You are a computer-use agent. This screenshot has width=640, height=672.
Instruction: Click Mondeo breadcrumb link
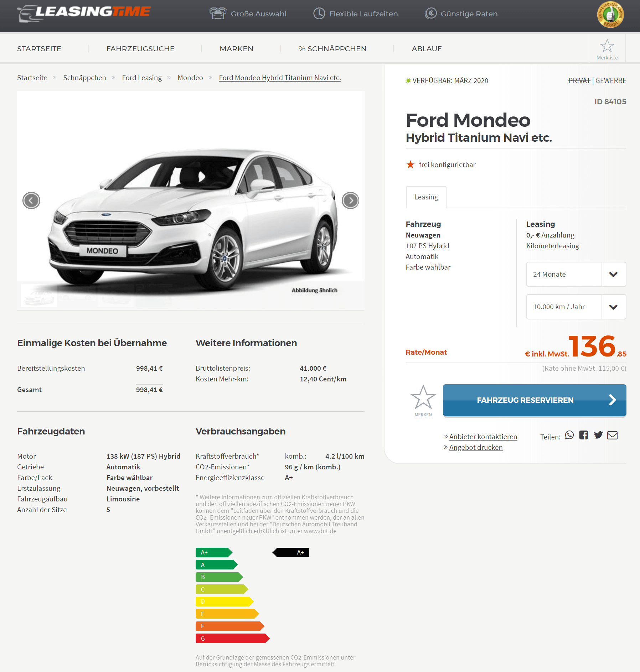click(x=190, y=78)
